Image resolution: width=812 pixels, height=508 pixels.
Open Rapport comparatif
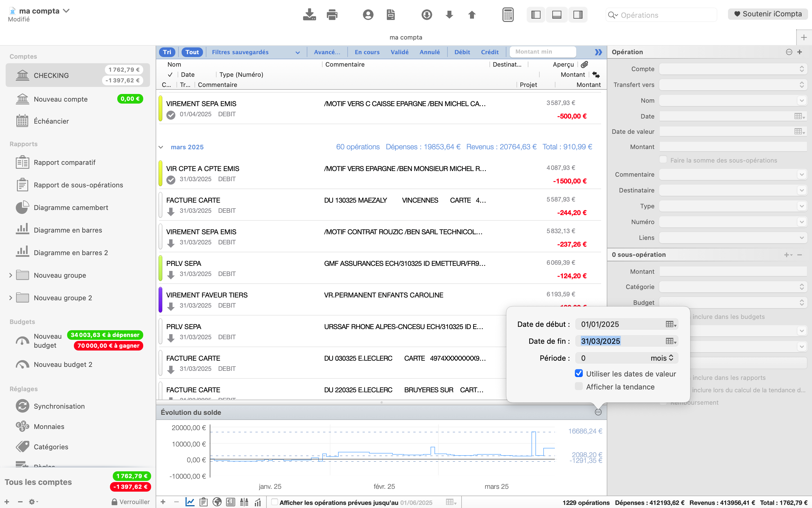pyautogui.click(x=78, y=162)
